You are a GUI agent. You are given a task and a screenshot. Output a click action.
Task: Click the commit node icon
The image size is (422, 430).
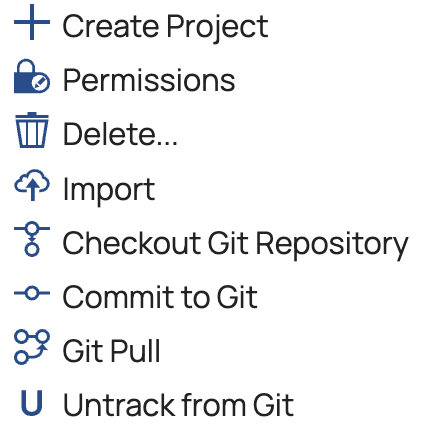[x=32, y=293]
